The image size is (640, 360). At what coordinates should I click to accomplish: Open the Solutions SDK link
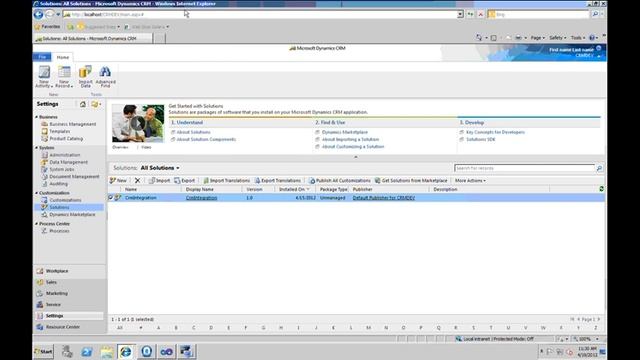pos(480,140)
